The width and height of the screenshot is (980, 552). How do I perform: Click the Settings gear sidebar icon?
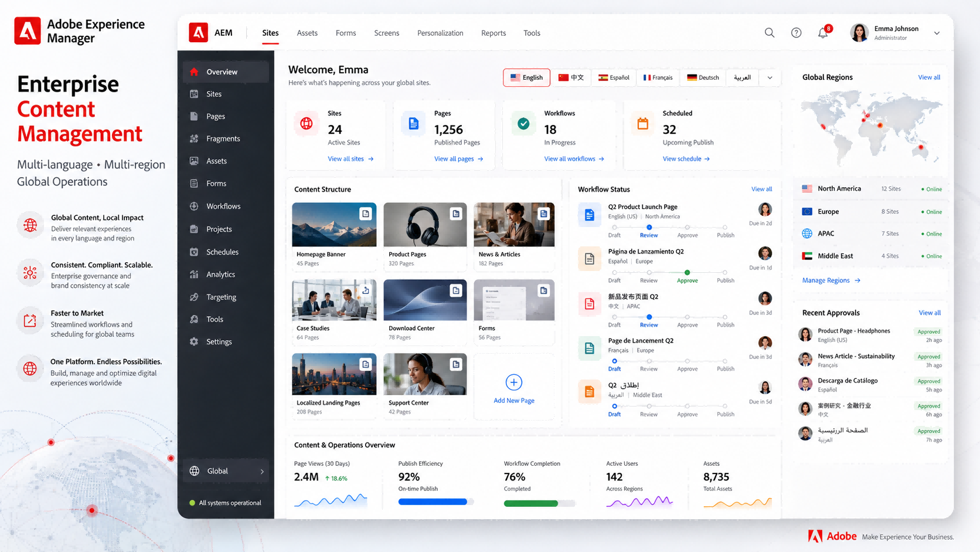coord(194,341)
